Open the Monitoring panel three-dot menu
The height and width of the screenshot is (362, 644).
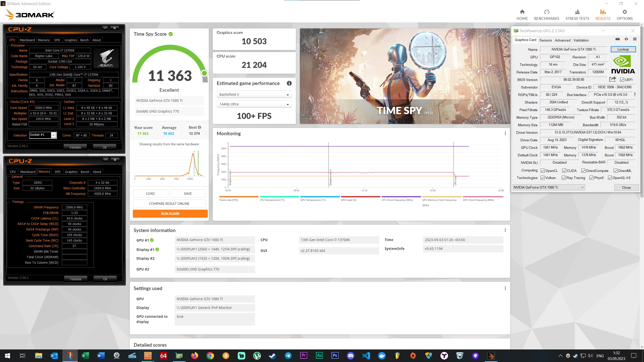505,133
